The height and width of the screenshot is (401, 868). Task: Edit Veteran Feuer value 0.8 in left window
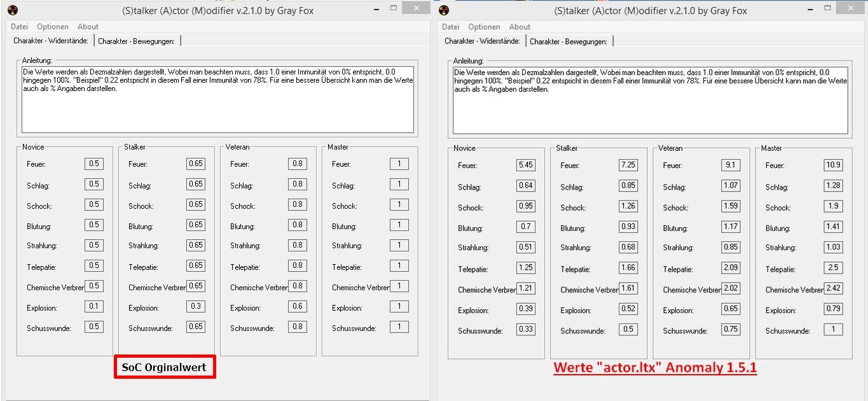coord(298,164)
